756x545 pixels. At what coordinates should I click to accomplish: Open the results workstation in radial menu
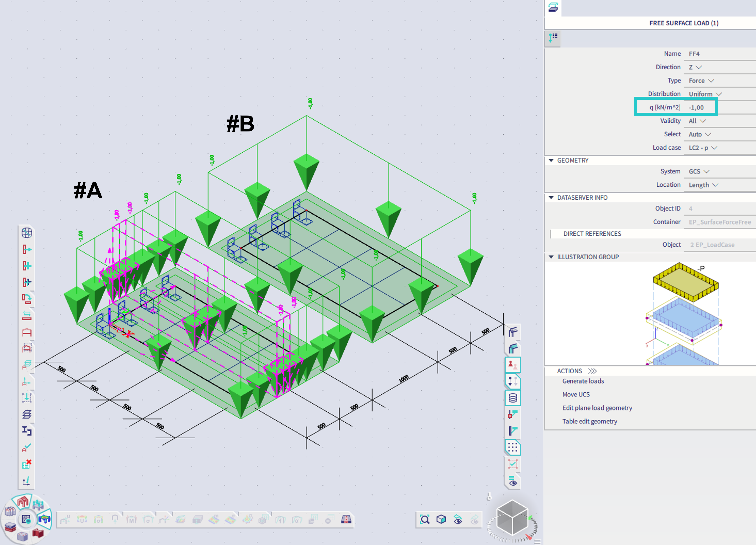(x=44, y=519)
